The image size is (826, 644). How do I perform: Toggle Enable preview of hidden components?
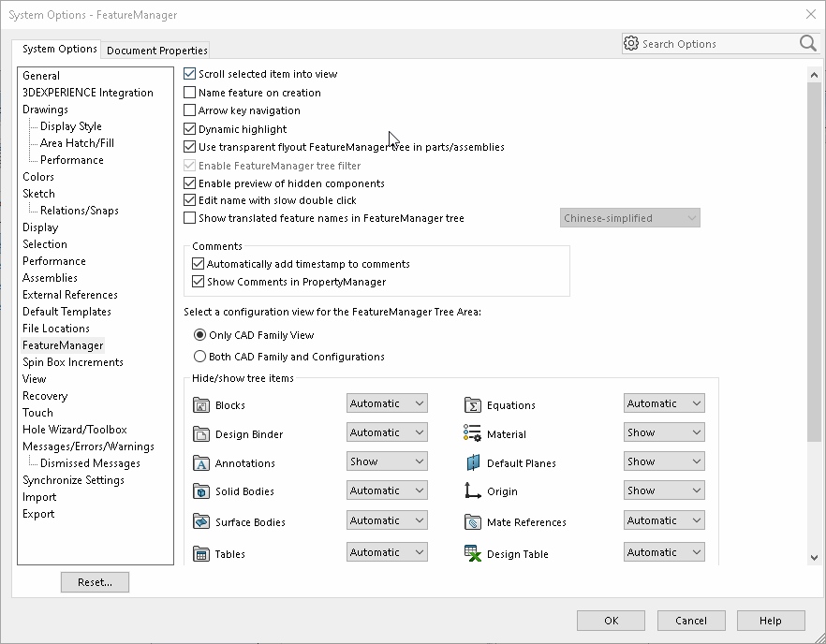(189, 183)
